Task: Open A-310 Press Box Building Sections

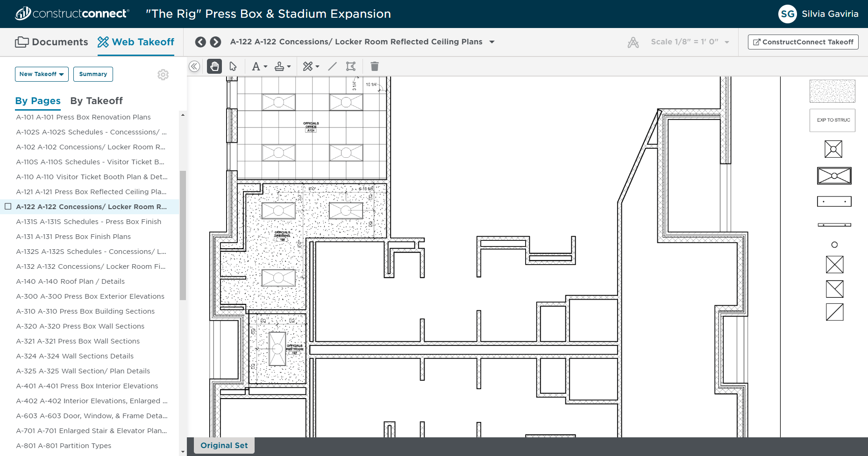Action: tap(85, 311)
